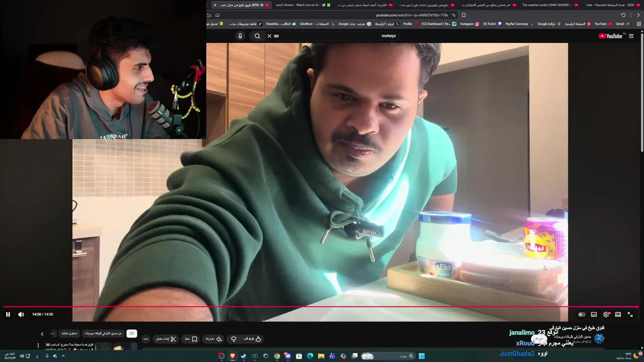This screenshot has height=362, width=644.
Task: Open Google Chrome from the taskbar
Action: [x=277, y=356]
